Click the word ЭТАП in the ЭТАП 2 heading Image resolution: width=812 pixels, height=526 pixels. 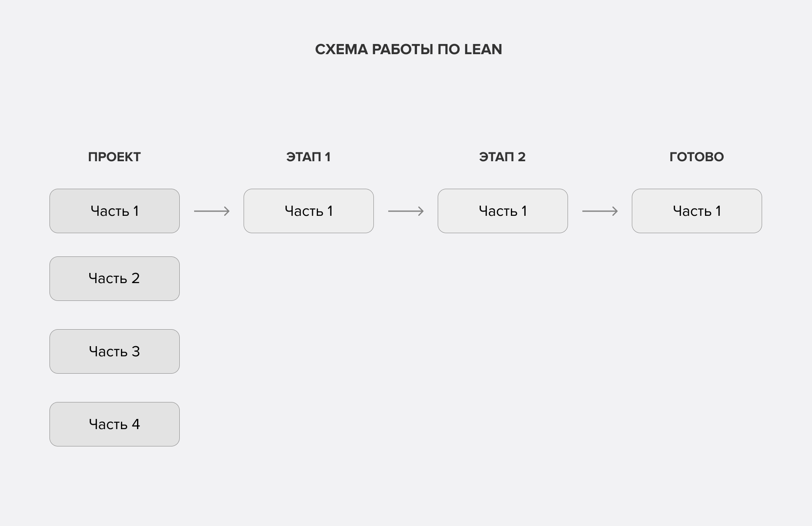[496, 157]
